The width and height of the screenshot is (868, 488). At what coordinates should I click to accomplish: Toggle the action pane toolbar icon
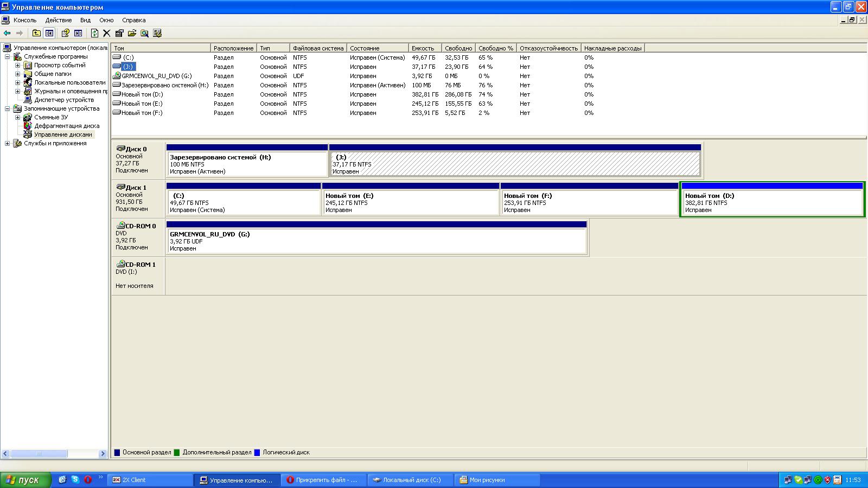(x=78, y=33)
